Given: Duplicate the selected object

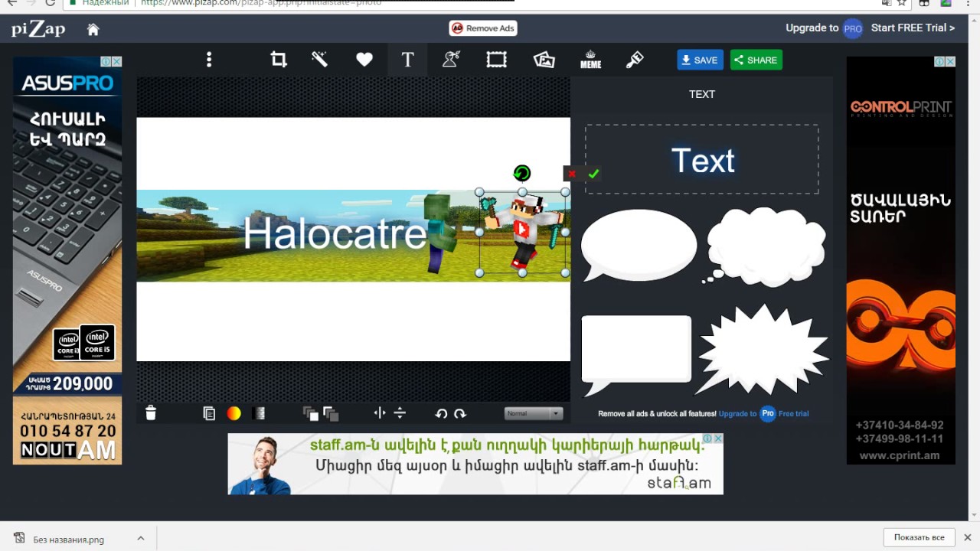Looking at the screenshot, I should [209, 413].
